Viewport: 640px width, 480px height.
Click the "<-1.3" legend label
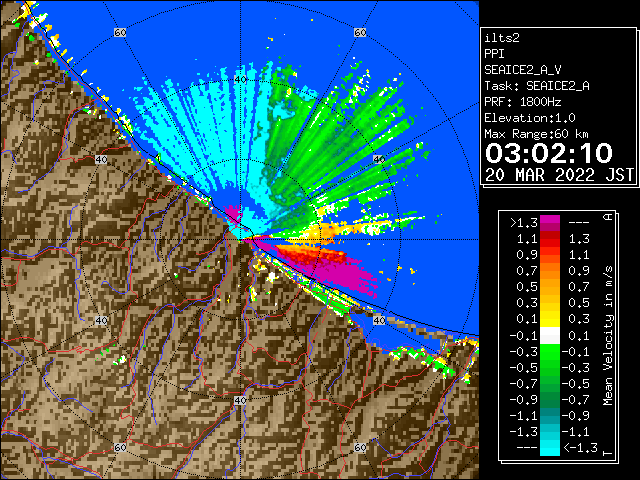(580, 448)
